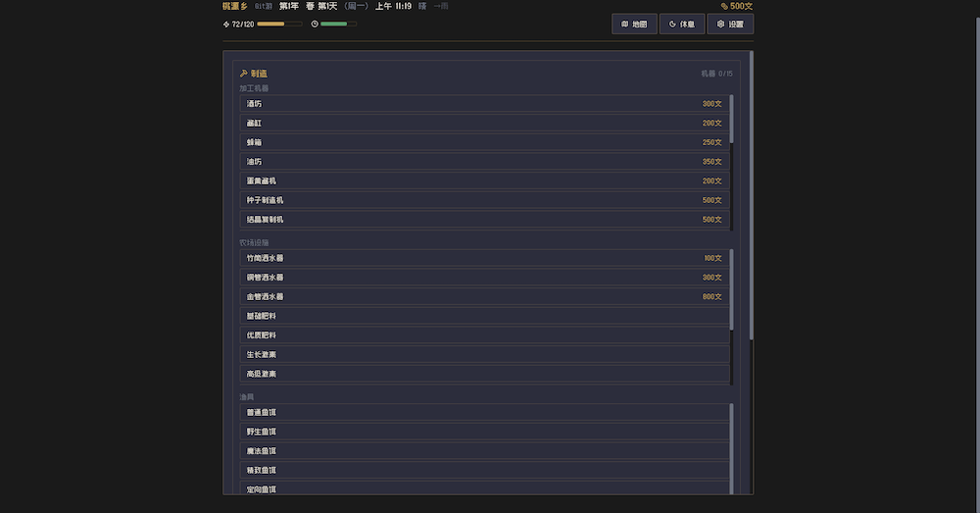This screenshot has width=980, height=513.
Task: Select the 生长激素 item
Action: coord(484,354)
